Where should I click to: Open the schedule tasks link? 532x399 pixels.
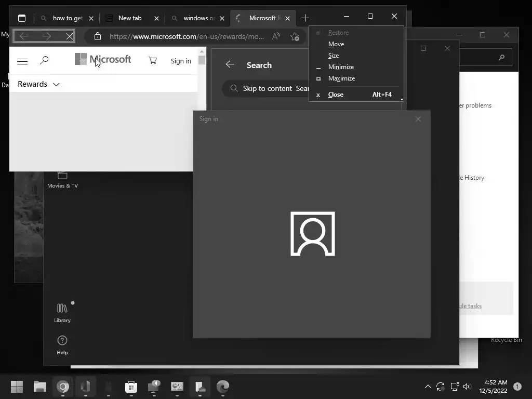point(470,305)
